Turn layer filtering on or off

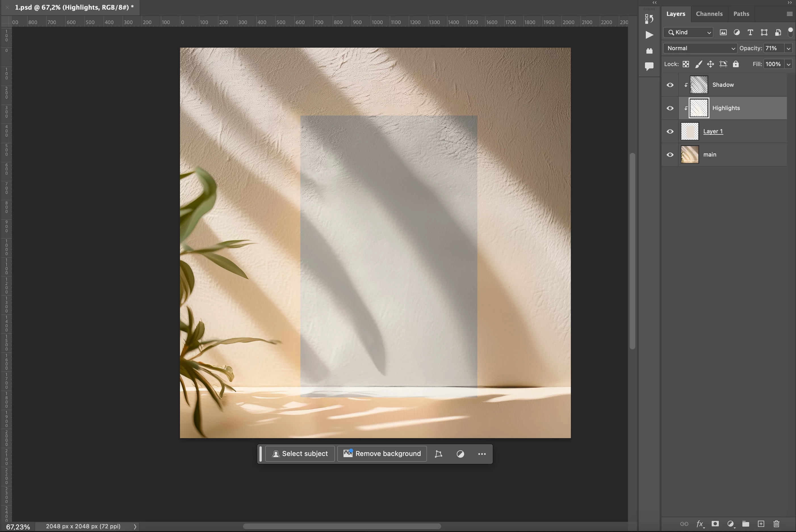pos(790,32)
